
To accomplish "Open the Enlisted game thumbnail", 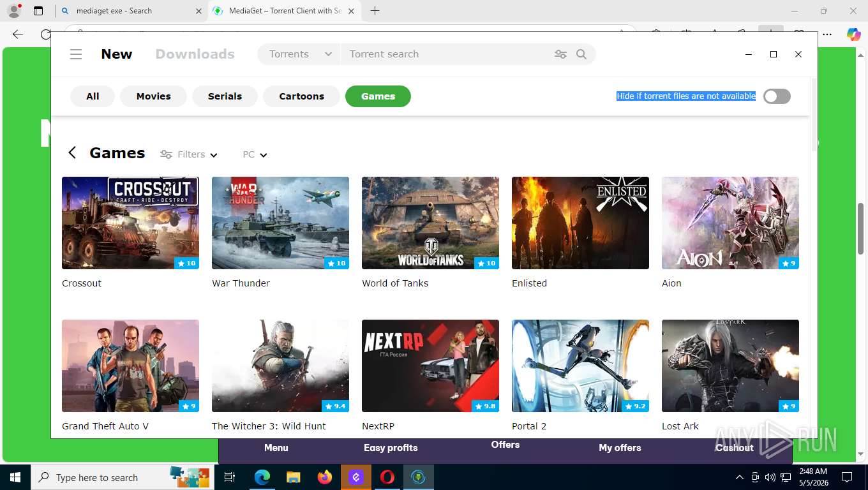I will pos(580,223).
